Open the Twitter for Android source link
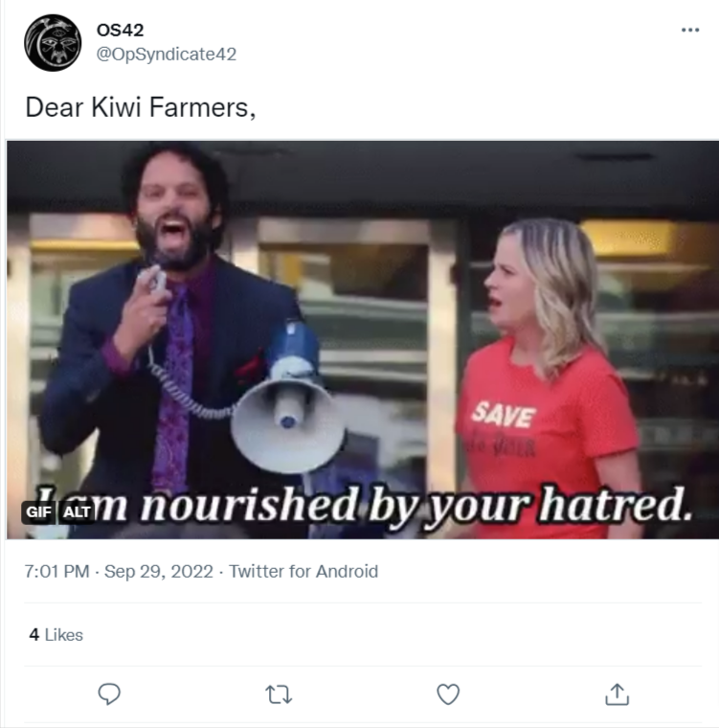Screen dimensions: 719x728 pyautogui.click(x=303, y=571)
